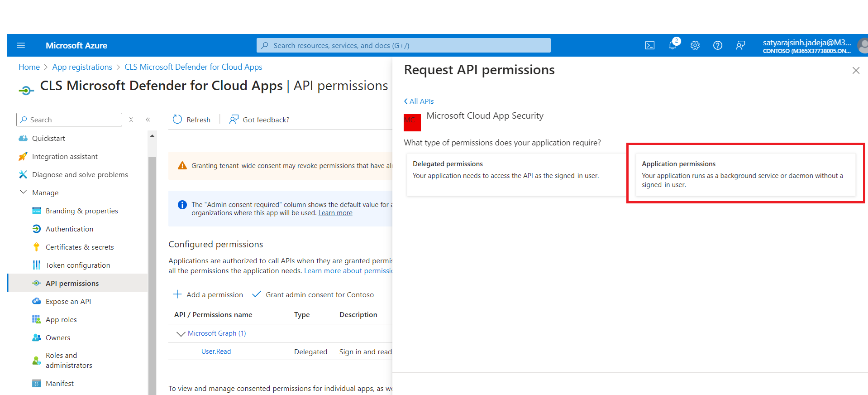Collapse the Microsoft Graph (1) permissions group
The width and height of the screenshot is (868, 395).
[181, 334]
